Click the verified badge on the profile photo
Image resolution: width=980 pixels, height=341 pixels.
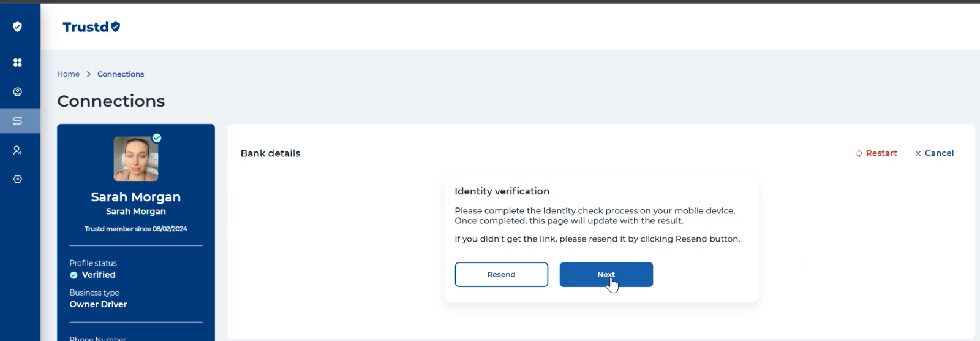point(157,138)
